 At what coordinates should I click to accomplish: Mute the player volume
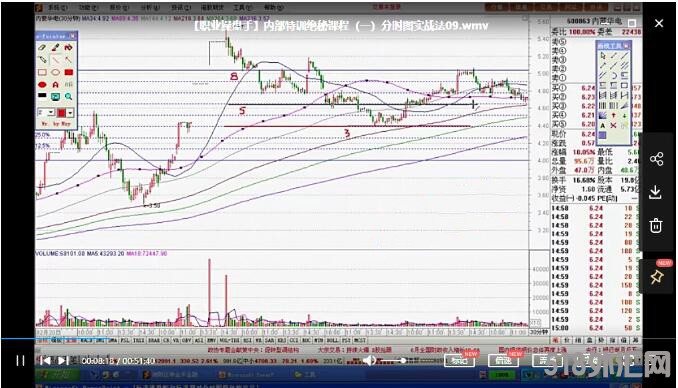coord(369,360)
